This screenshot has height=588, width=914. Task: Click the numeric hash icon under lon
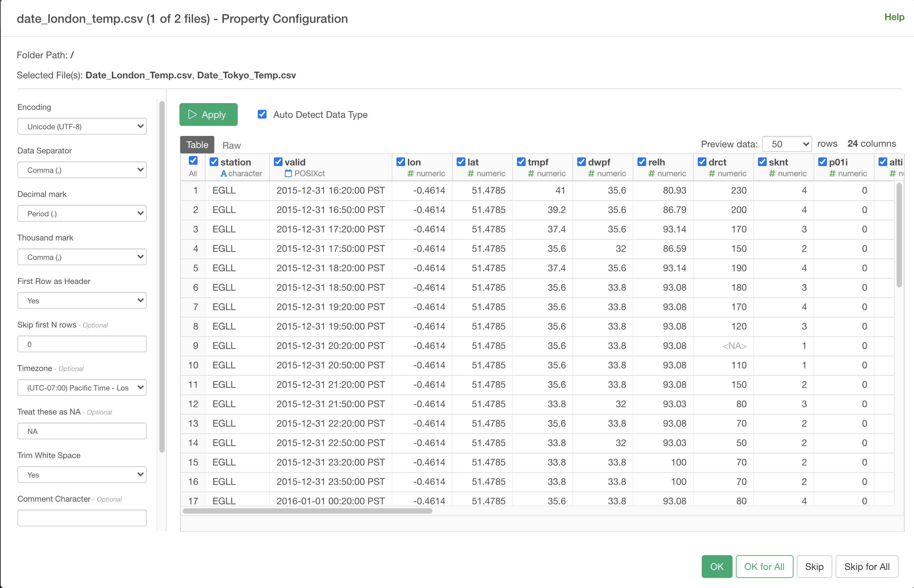point(410,173)
